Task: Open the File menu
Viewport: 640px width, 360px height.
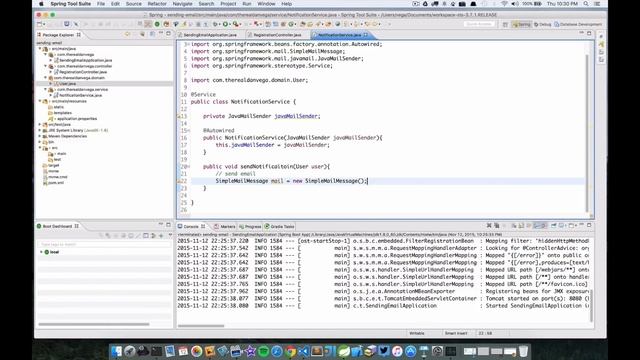Action: pyautogui.click(x=101, y=4)
